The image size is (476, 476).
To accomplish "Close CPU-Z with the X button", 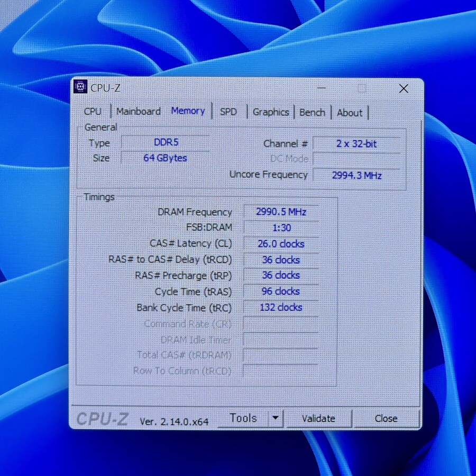I will pos(404,89).
